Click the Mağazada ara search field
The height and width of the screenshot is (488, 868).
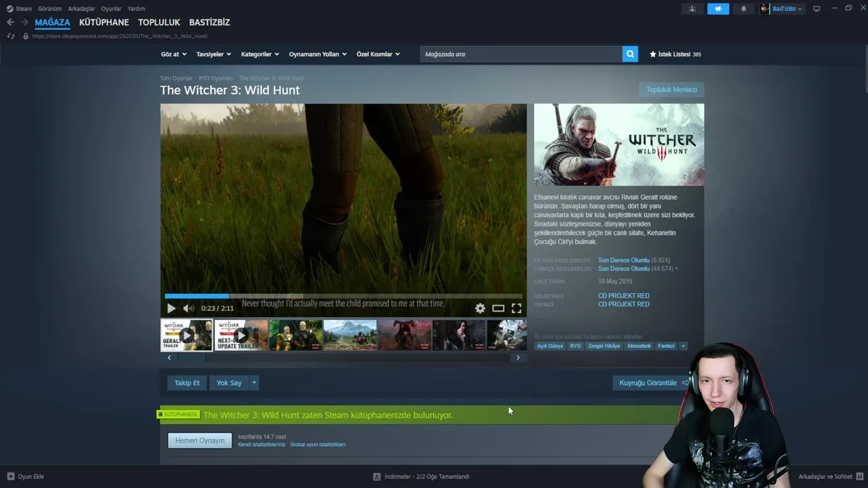click(x=521, y=54)
